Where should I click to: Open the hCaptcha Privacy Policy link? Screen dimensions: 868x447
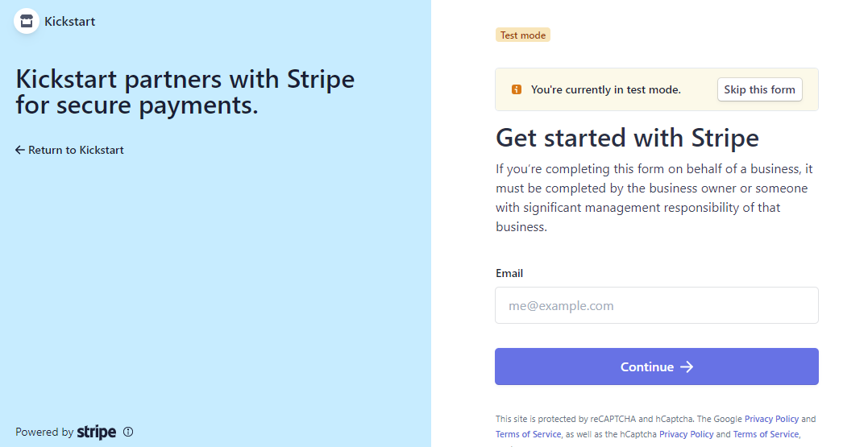point(687,434)
